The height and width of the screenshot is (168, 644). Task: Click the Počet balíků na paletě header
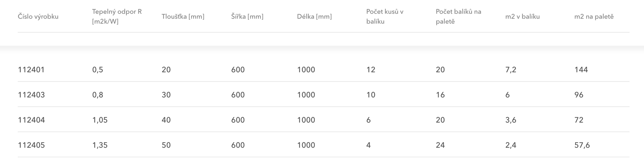[x=458, y=17]
